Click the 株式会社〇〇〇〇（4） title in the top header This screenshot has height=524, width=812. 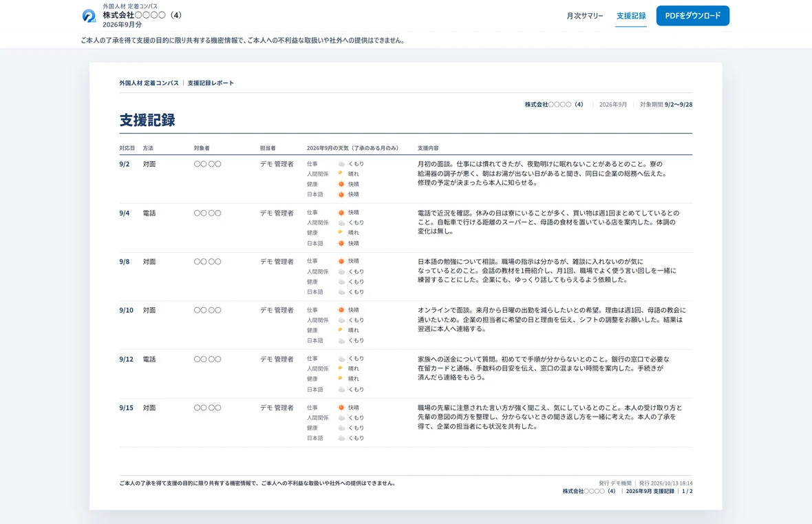(143, 15)
